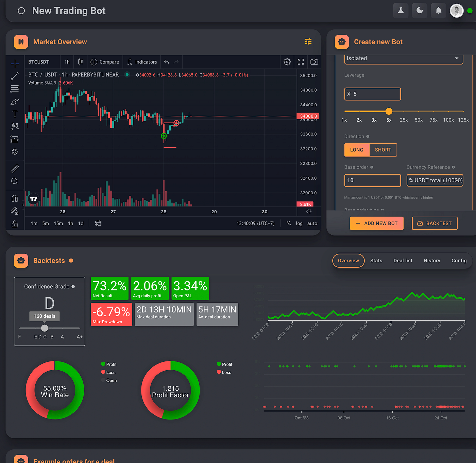Open candlestick chart style menu
The height and width of the screenshot is (463, 476).
(x=81, y=62)
